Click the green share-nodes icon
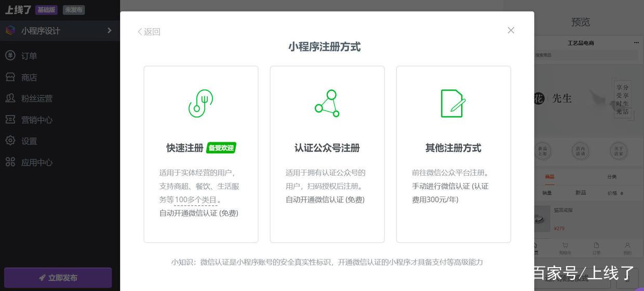644x291 pixels. click(x=327, y=103)
